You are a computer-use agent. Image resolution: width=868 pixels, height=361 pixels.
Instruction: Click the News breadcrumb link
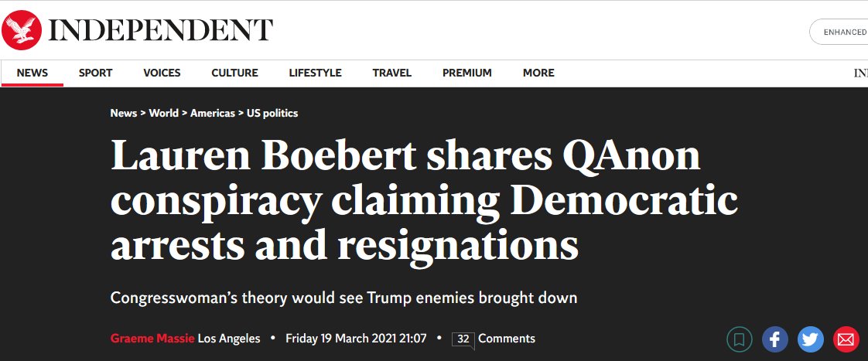pos(124,113)
